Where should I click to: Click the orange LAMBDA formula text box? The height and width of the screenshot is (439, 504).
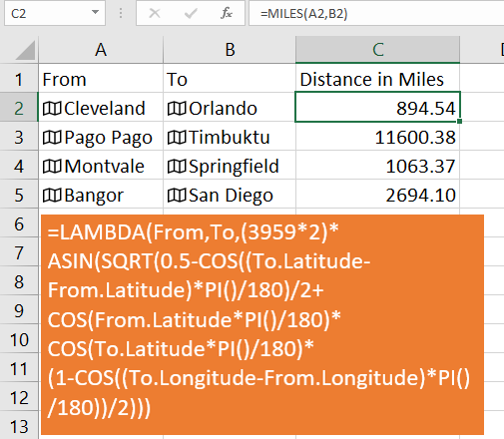pos(262,324)
